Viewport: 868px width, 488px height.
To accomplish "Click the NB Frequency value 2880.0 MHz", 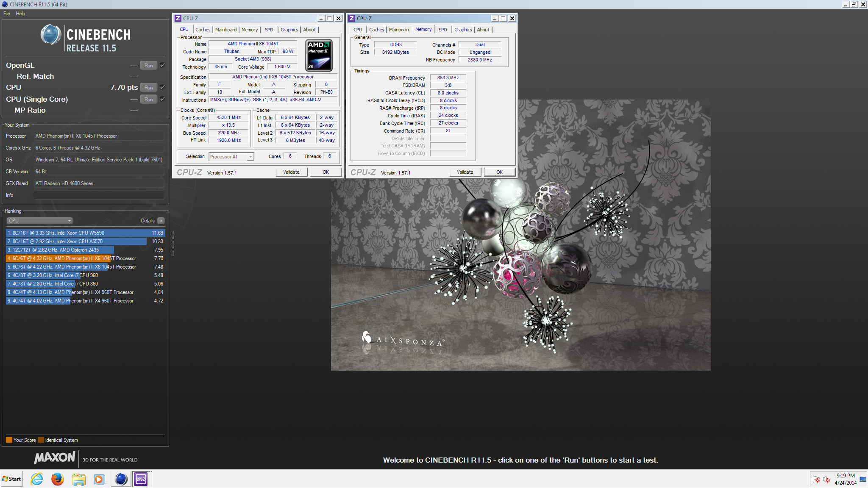I will click(480, 60).
